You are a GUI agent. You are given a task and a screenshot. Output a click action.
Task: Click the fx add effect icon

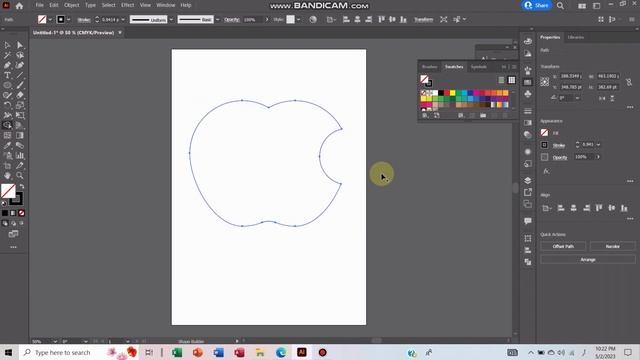coord(546,171)
